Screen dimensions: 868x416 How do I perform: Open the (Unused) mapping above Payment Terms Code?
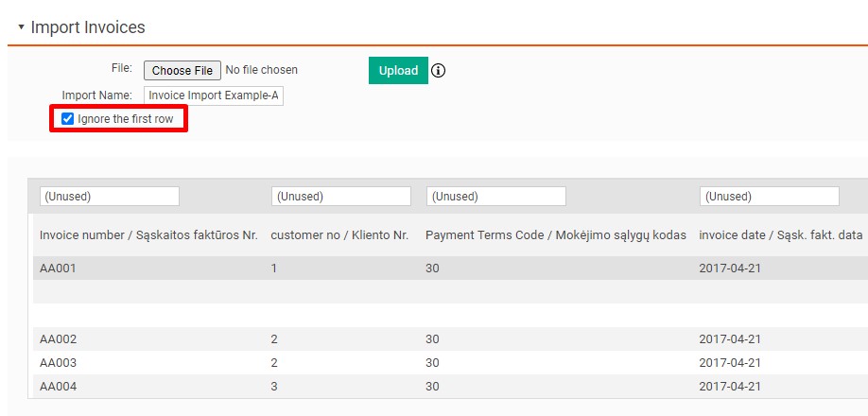click(x=495, y=197)
